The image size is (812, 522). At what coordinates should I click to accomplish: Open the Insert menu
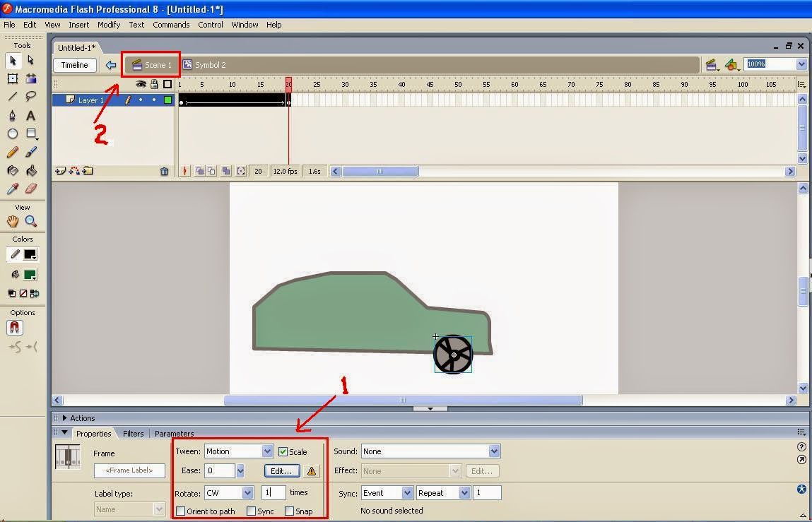(78, 24)
